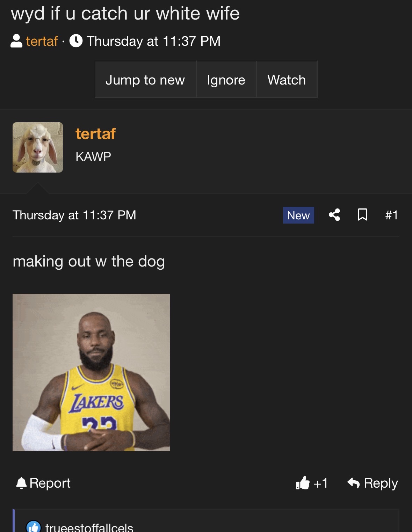Click the user silhouette icon beside tertaf
This screenshot has height=532, width=412.
pos(16,41)
